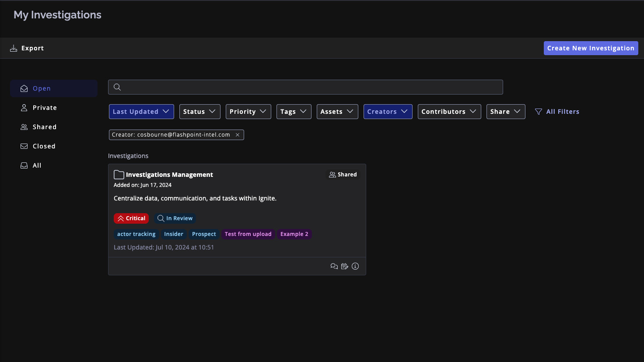Click the In Review status badge label

179,218
